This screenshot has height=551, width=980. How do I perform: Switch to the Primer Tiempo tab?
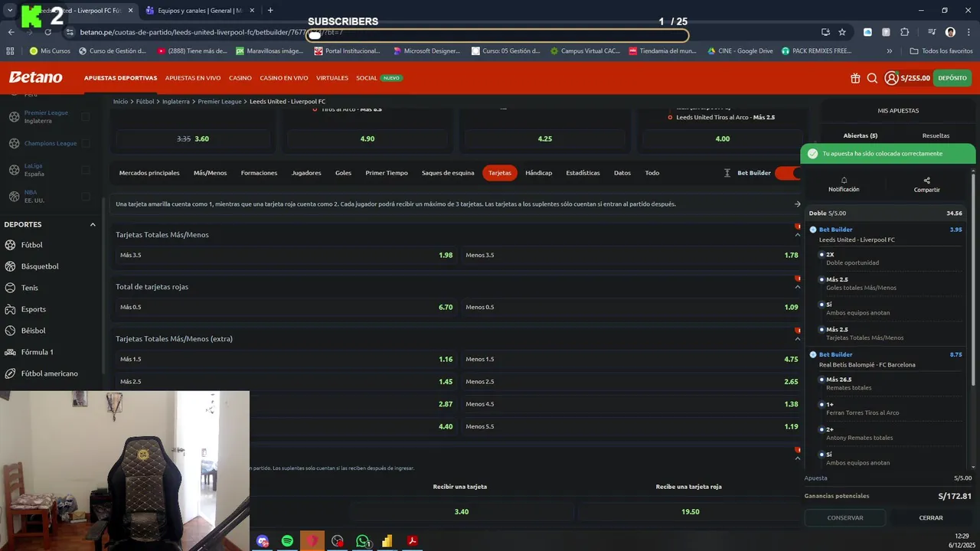tap(387, 173)
